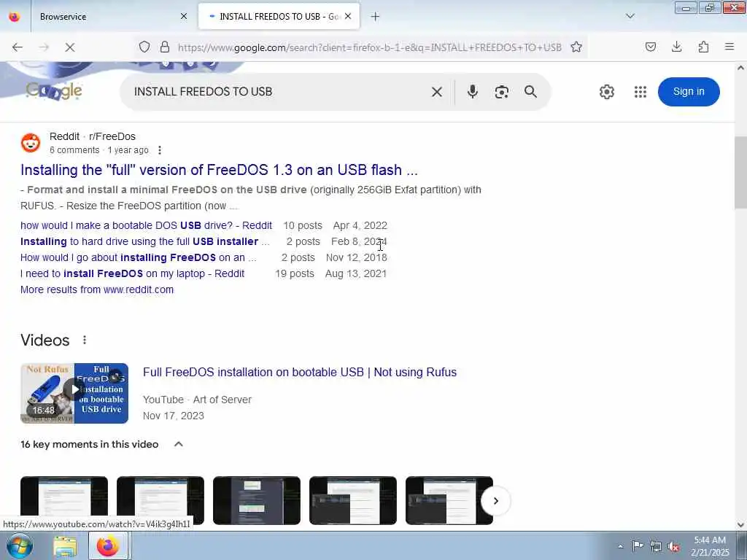Click the 'YouTube · Art of Server' text

pos(197,400)
